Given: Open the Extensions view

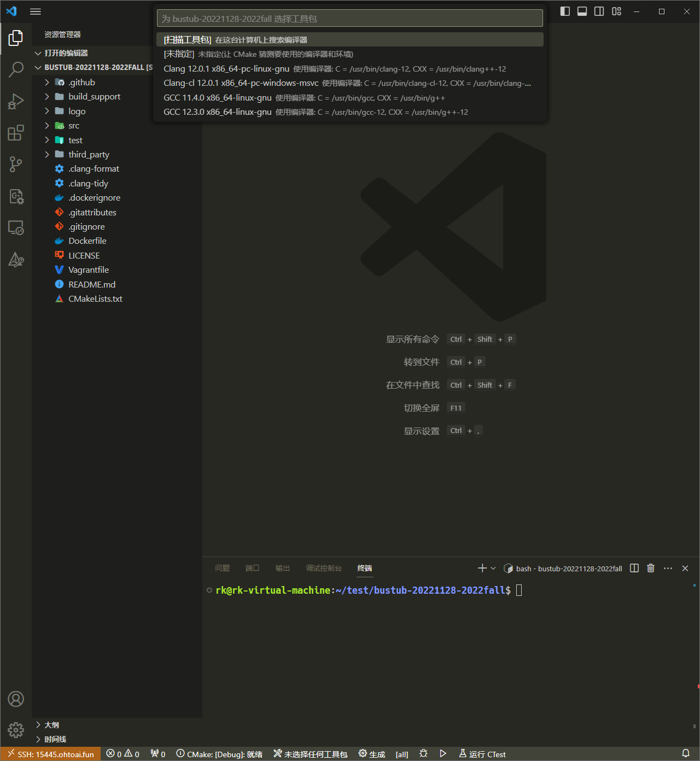Looking at the screenshot, I should click(x=16, y=133).
